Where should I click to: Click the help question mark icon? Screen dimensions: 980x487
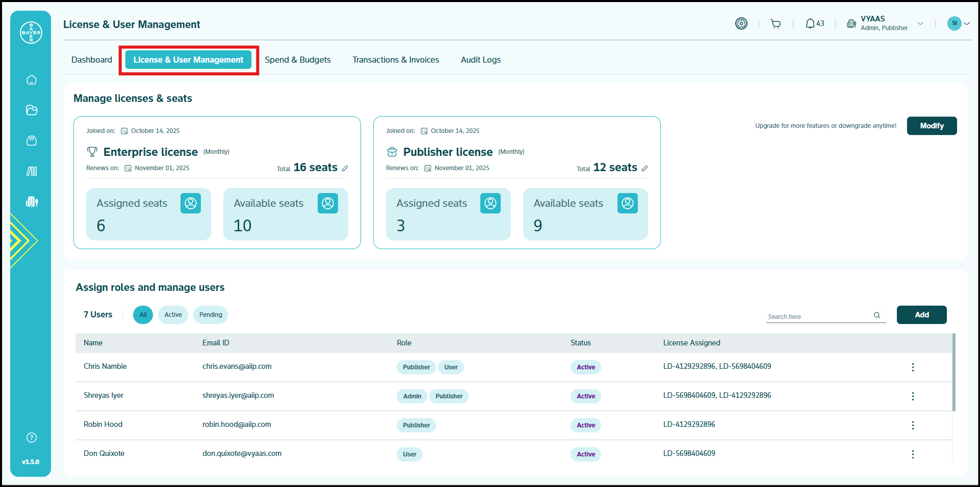tap(32, 438)
